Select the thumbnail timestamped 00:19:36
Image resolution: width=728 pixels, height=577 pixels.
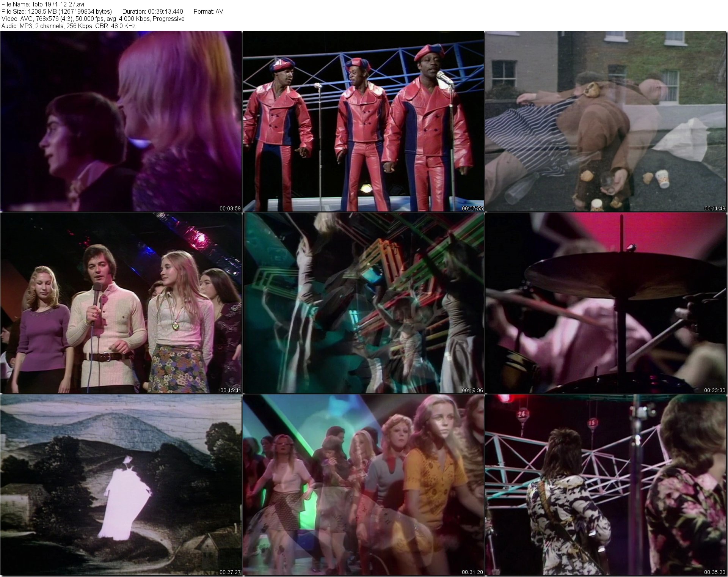point(363,303)
